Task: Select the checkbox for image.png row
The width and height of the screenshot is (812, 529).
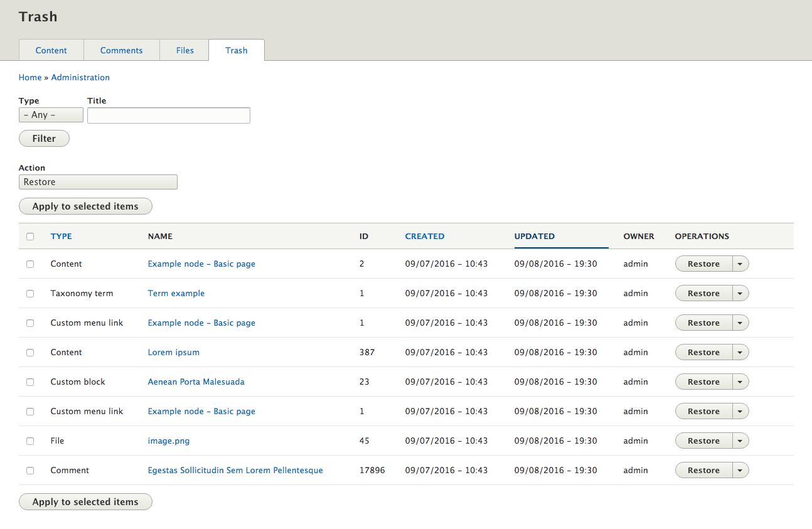Action: tap(30, 441)
